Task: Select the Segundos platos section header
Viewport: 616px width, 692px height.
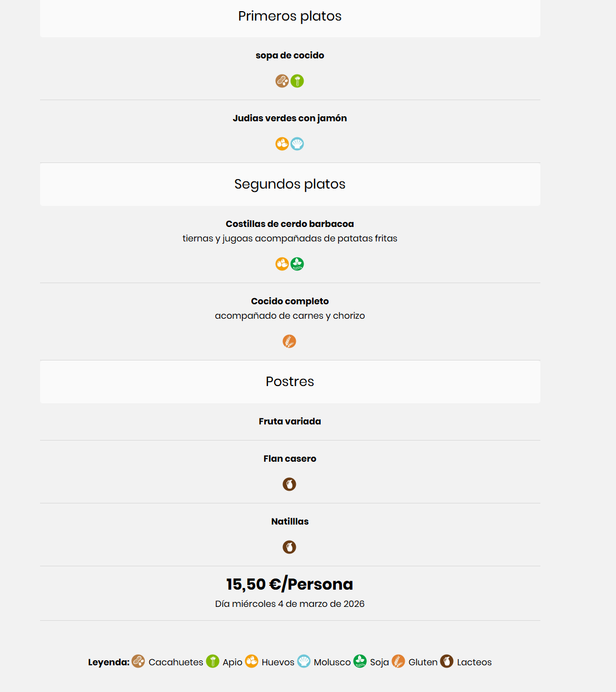Action: (x=290, y=184)
